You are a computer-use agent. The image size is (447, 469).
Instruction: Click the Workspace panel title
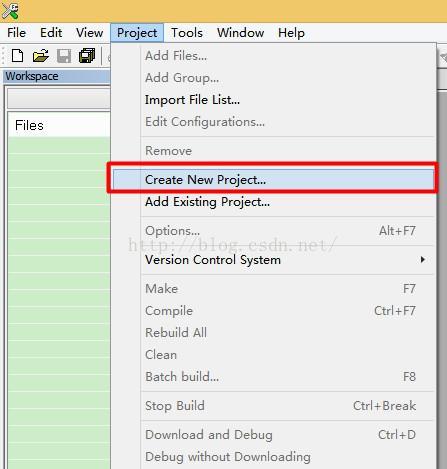pyautogui.click(x=32, y=76)
